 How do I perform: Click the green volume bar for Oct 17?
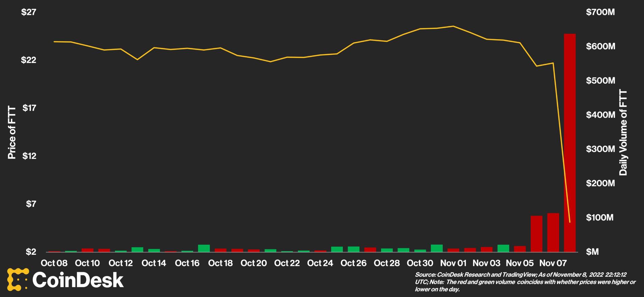pos(204,248)
